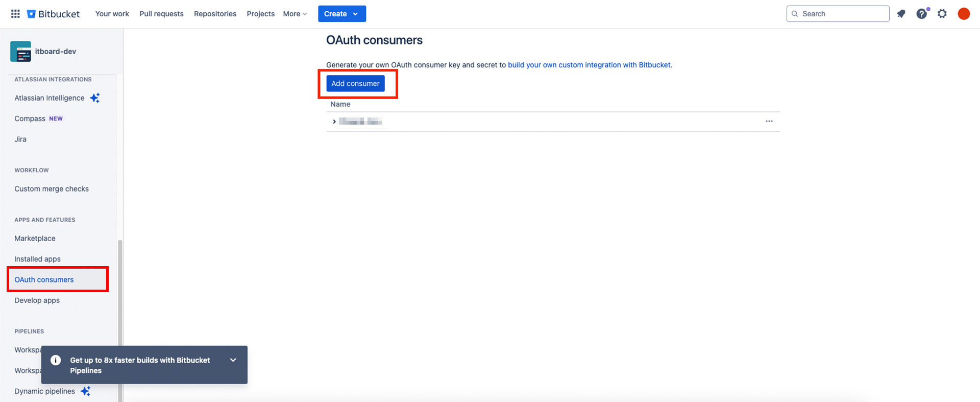Open the notifications icon

[901, 14]
